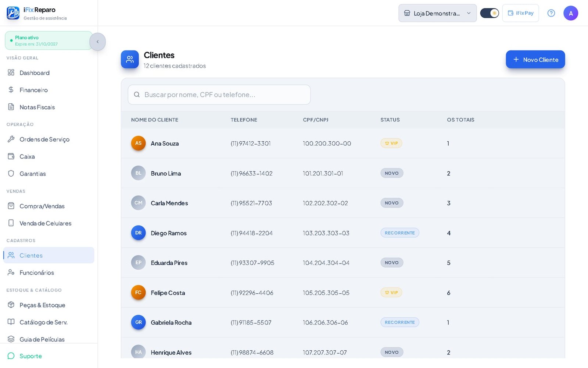Toggle the dark/light theme switch
The image size is (588, 368).
click(x=489, y=13)
